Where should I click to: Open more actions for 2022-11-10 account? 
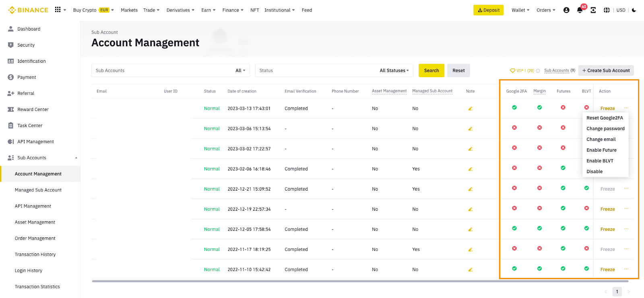pos(626,269)
